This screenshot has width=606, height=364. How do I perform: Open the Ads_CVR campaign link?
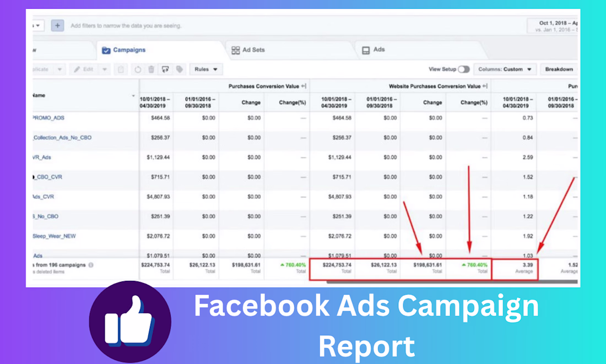(44, 197)
